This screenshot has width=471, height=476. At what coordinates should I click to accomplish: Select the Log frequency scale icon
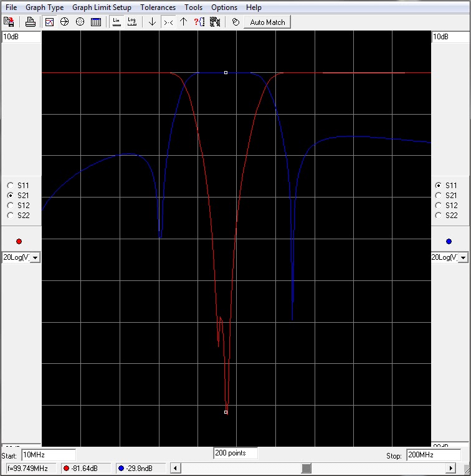(x=132, y=22)
